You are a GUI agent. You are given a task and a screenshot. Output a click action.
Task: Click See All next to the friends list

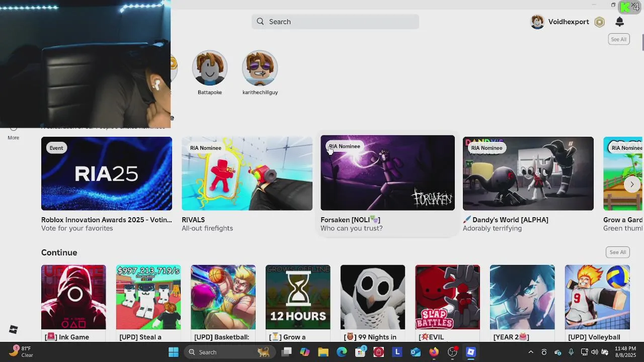pyautogui.click(x=618, y=39)
